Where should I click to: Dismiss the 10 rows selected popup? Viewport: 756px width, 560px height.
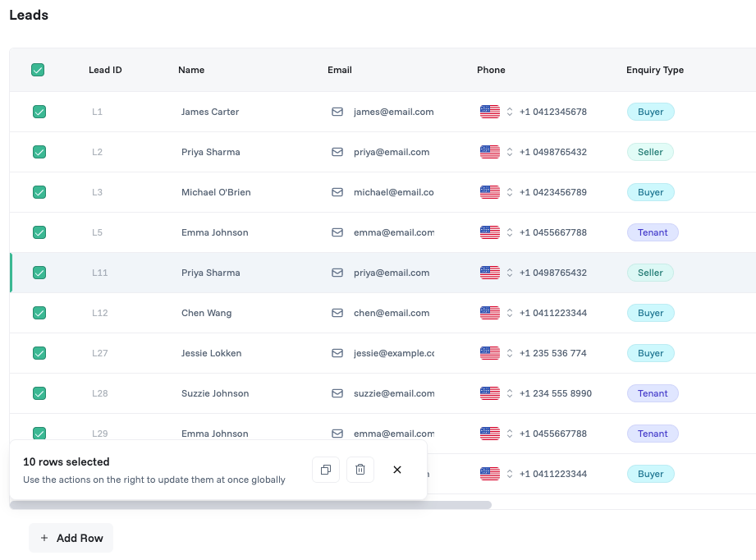pos(396,470)
